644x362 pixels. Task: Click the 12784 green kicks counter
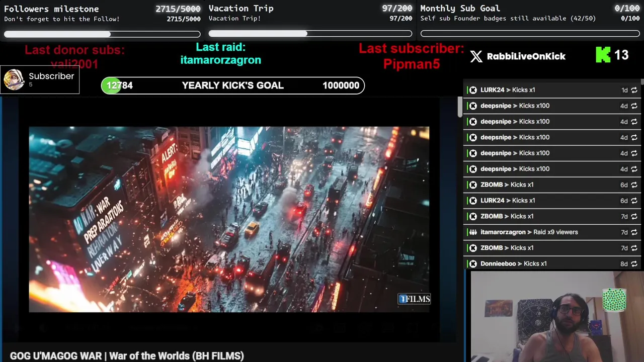(119, 85)
